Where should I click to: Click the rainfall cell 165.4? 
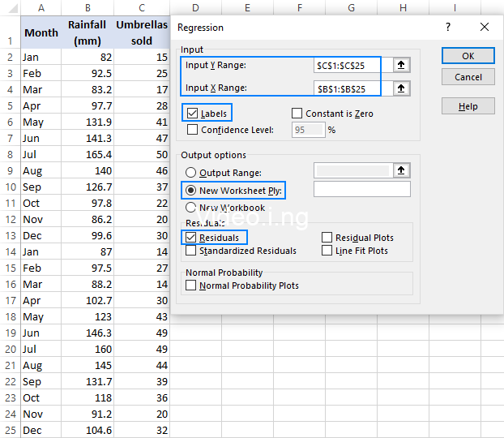click(88, 154)
